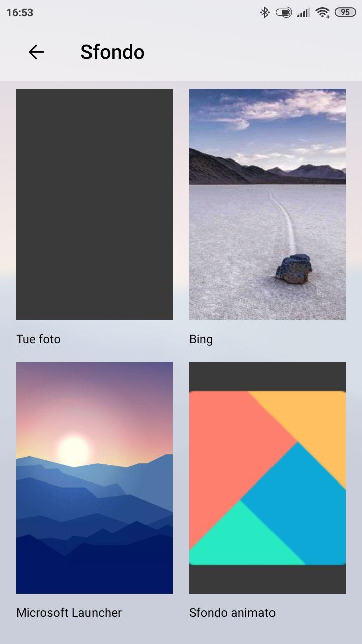Open the dark Tue foto thumbnail
The image size is (362, 644).
pos(95,204)
